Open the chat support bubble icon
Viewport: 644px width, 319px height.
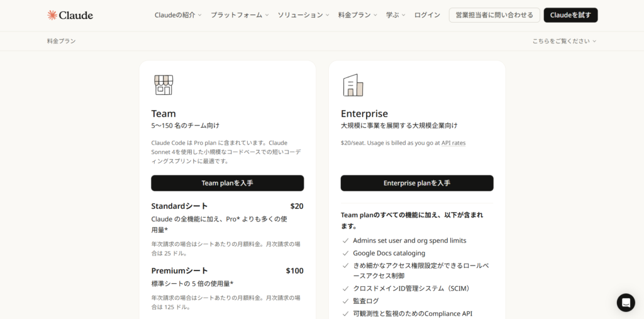[625, 303]
